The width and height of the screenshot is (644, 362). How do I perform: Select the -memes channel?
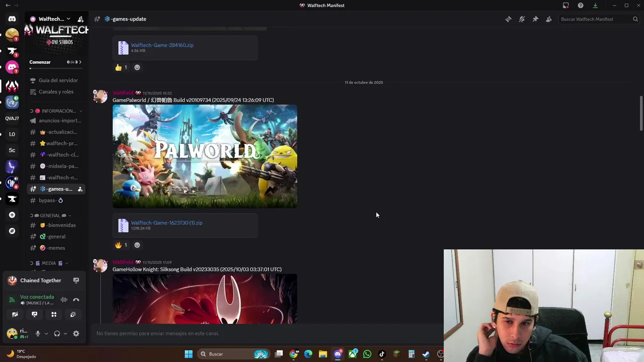tap(55, 248)
